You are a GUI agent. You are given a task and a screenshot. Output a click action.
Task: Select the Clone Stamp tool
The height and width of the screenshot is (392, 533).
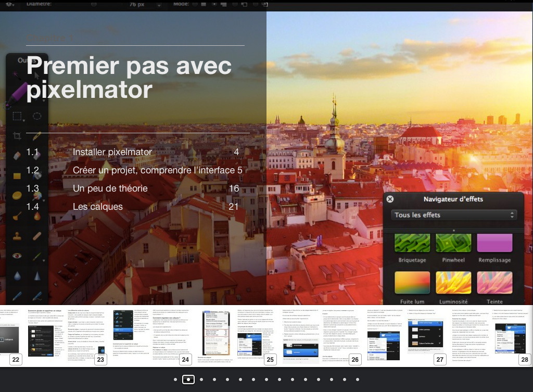(17, 236)
